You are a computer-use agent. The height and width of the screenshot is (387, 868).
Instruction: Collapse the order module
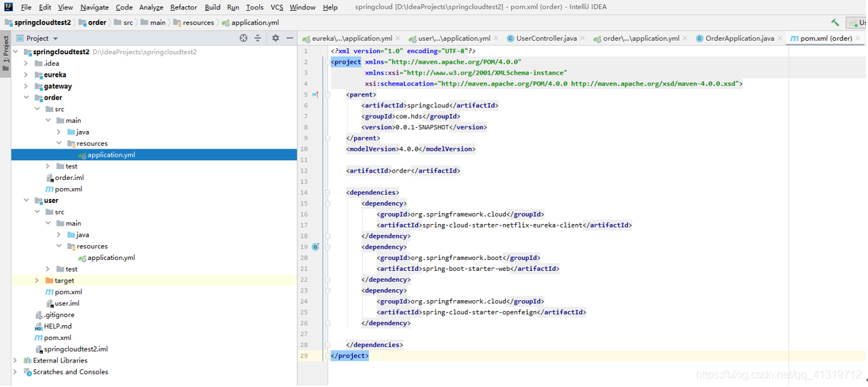(x=27, y=98)
